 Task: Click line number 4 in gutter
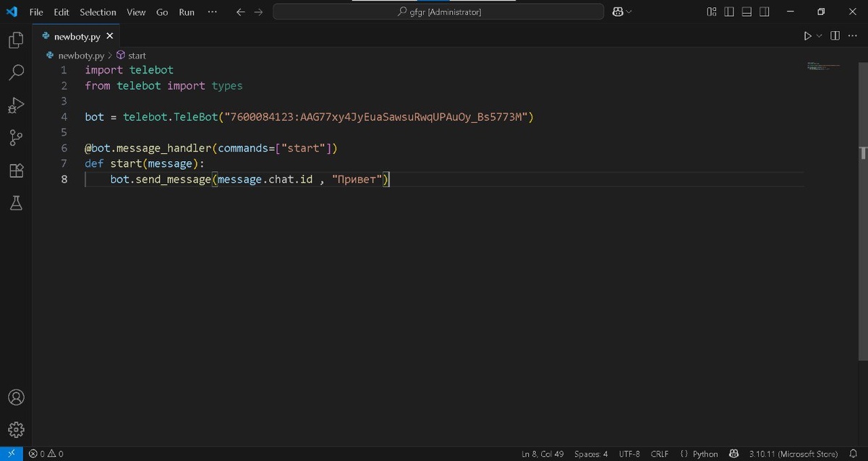[x=64, y=116]
